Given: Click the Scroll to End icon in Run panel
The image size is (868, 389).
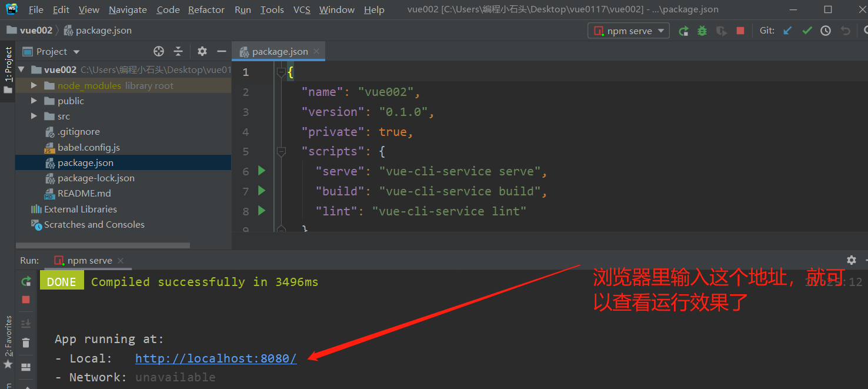Looking at the screenshot, I should [x=26, y=324].
